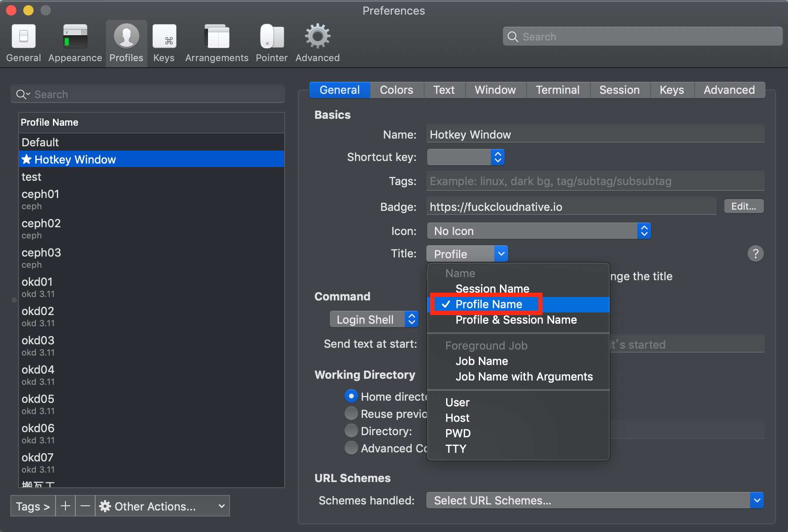Choose PWD in the title menu

[518, 433]
